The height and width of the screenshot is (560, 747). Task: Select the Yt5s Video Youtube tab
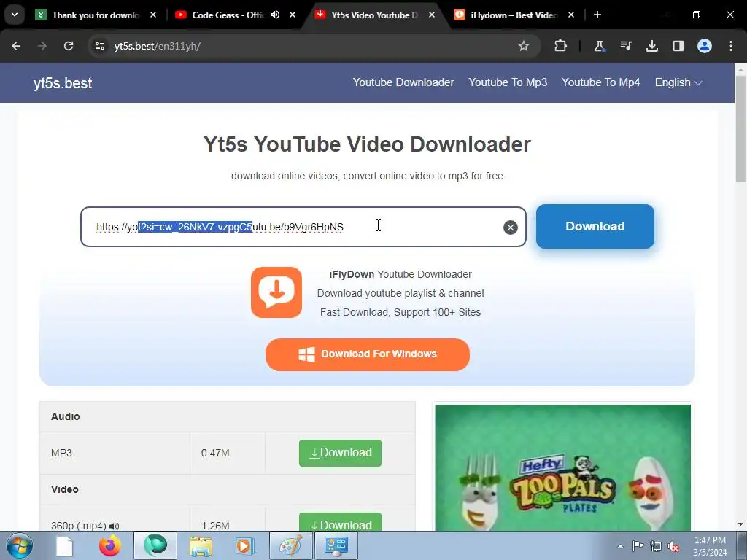pos(374,15)
